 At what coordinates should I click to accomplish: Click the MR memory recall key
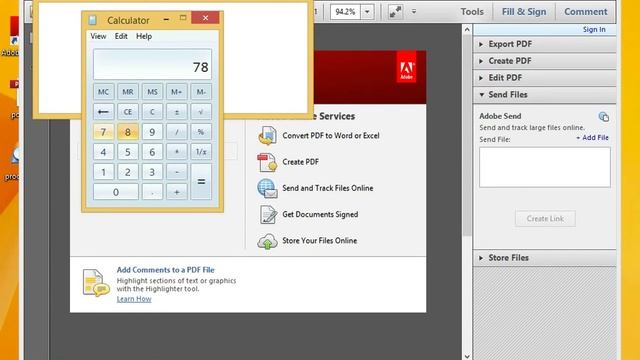click(x=128, y=92)
